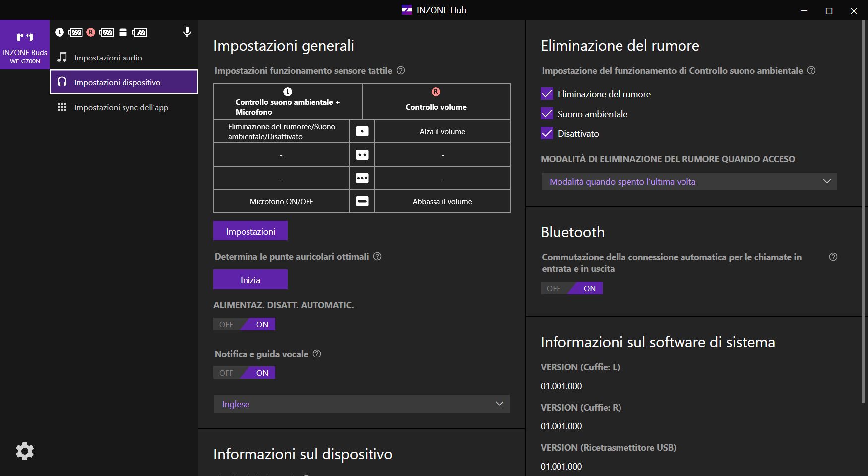Screen dimensions: 868x476
Task: Click the 'Impostazioni generali' heading
Action: pos(284,46)
